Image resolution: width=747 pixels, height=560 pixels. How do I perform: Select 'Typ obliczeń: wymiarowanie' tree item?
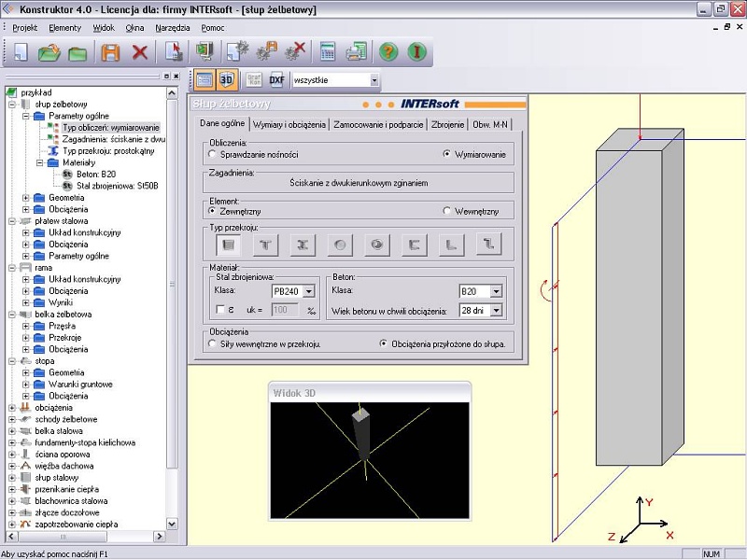(111, 128)
